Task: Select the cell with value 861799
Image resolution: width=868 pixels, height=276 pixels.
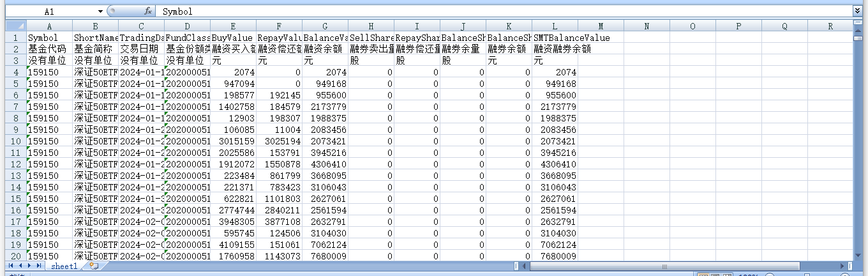Action: click(x=279, y=176)
